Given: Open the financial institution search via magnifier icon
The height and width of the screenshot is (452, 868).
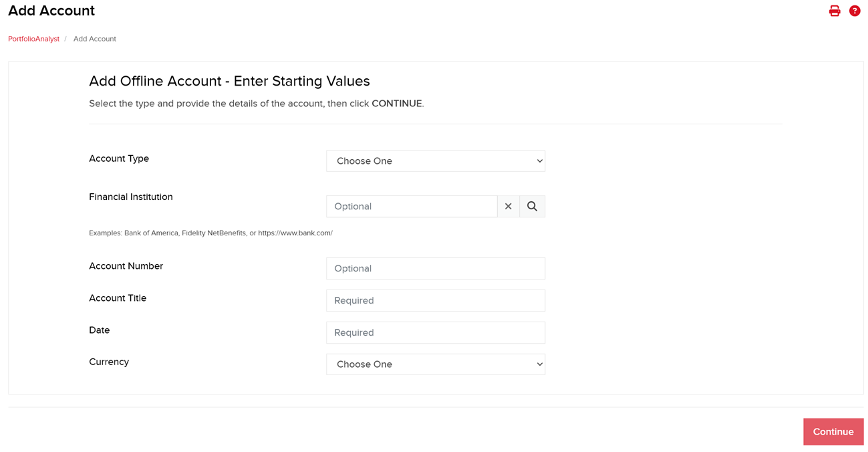Looking at the screenshot, I should click(532, 206).
